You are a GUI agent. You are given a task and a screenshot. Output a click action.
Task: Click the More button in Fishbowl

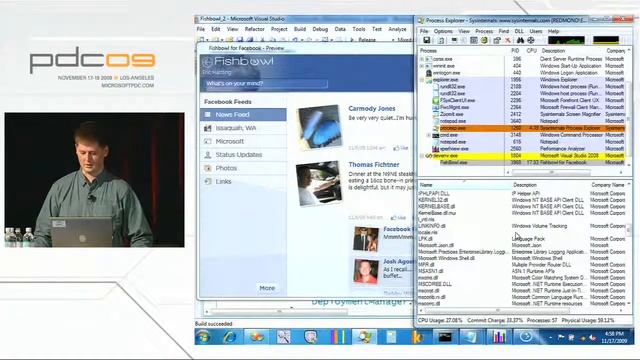267,288
